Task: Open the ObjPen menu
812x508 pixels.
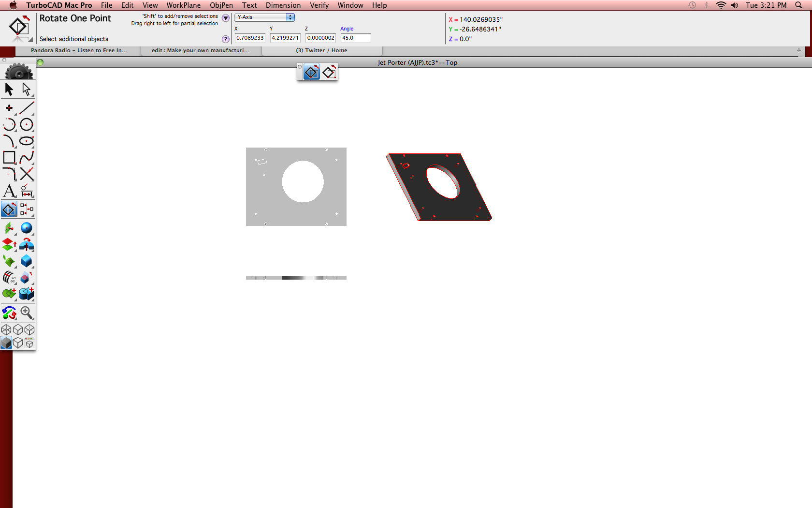Action: (221, 5)
